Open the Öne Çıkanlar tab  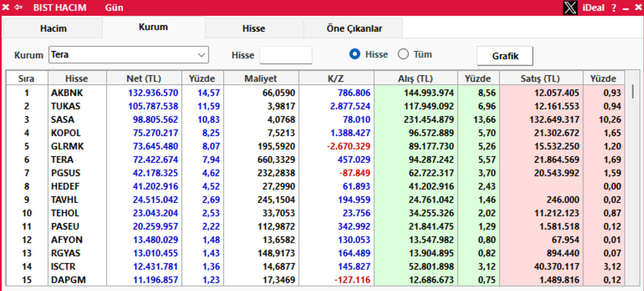click(354, 28)
